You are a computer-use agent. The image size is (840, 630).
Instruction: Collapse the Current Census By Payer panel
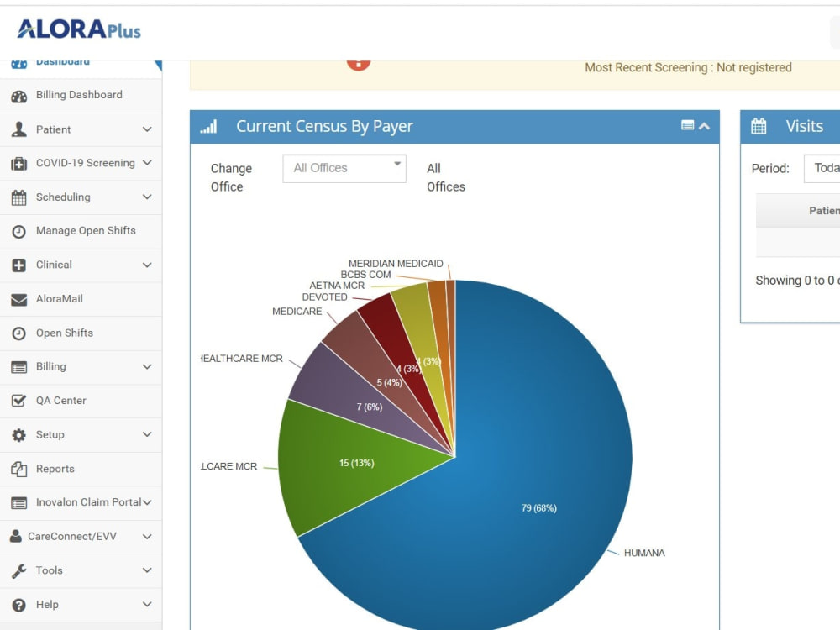pos(705,126)
